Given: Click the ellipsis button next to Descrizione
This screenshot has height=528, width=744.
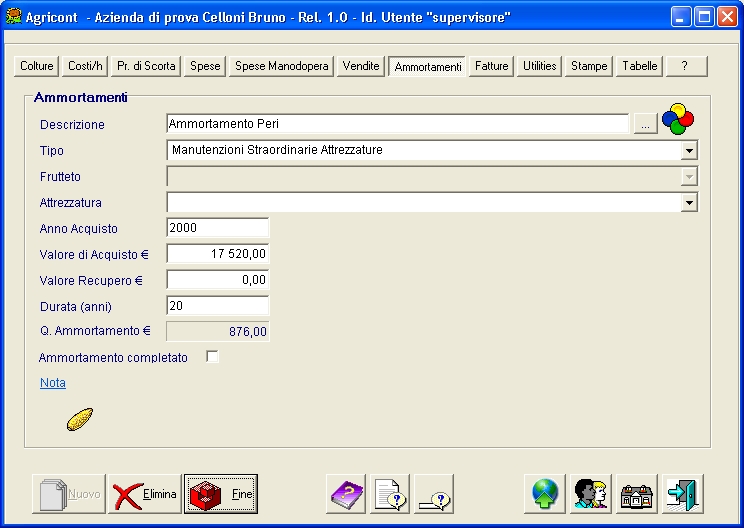Looking at the screenshot, I should pos(645,125).
